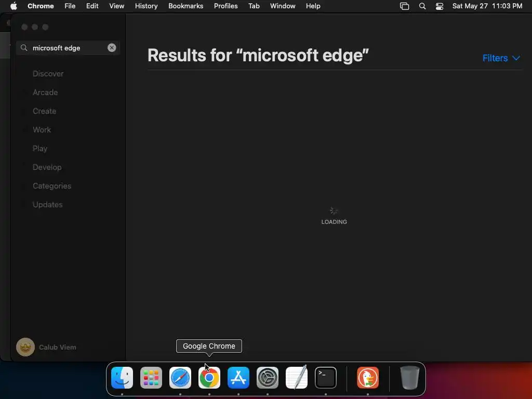Select Work in the sidebar

pyautogui.click(x=42, y=129)
